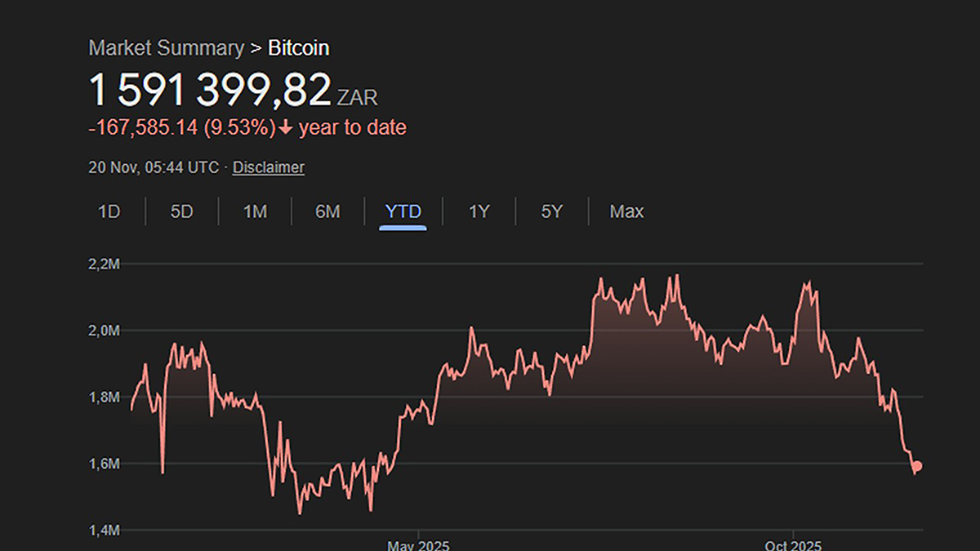Screen dimensions: 980x551
Task: Select the 6M time range
Action: 327,211
